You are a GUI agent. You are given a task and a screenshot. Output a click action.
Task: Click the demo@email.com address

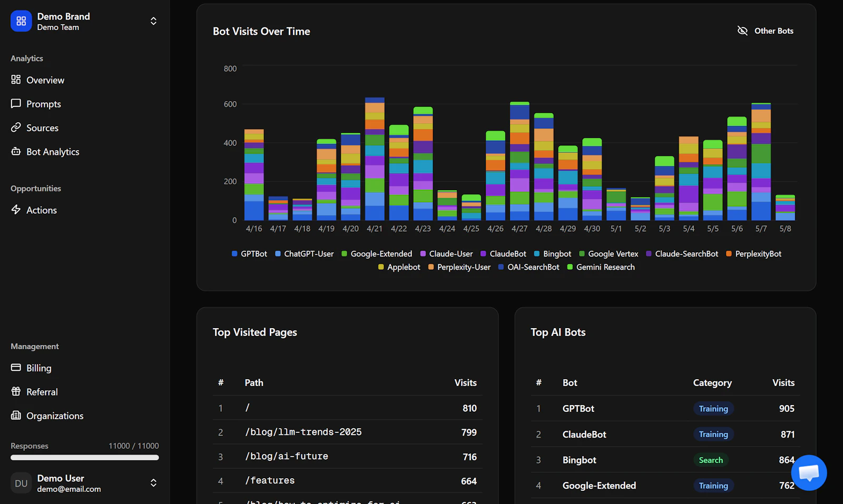tap(69, 489)
